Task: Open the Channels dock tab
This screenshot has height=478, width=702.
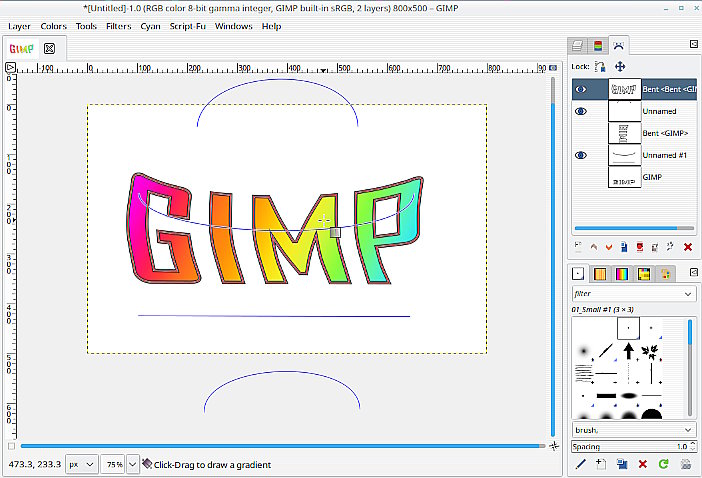Action: point(598,46)
